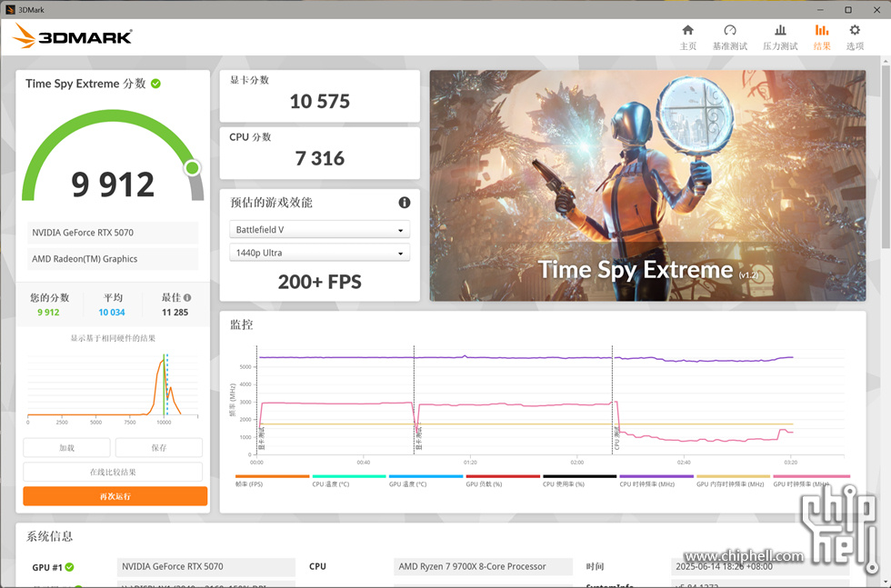Open the Stress Test (压力测试) tab
The image size is (891, 588).
pyautogui.click(x=780, y=37)
